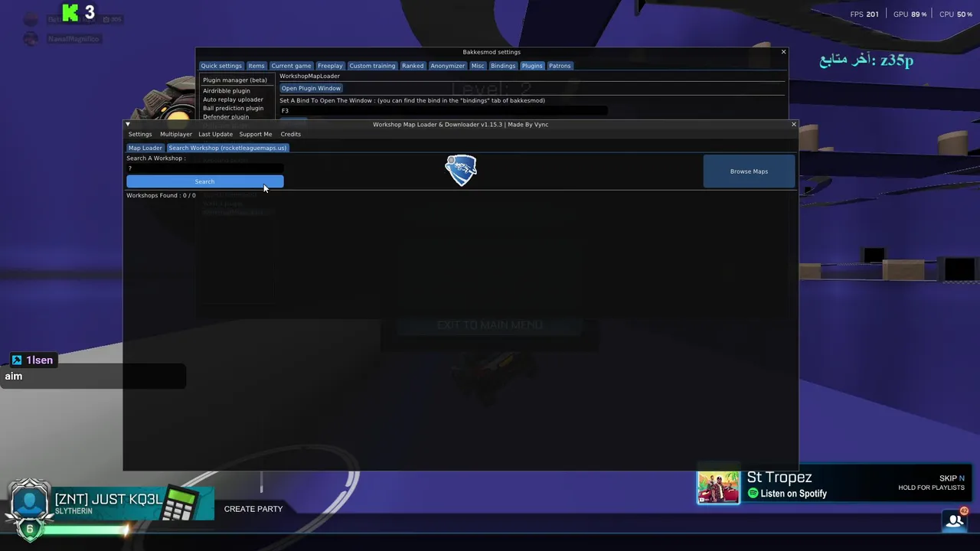The height and width of the screenshot is (551, 980).
Task: Click the CREATE PARTY button
Action: 253,509
